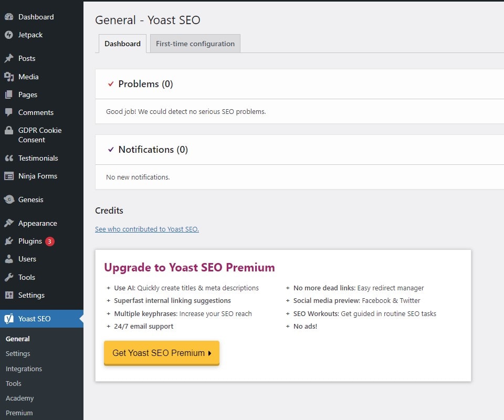504x420 pixels.
Task: Click '24/7 email support' feature line
Action: 143,326
